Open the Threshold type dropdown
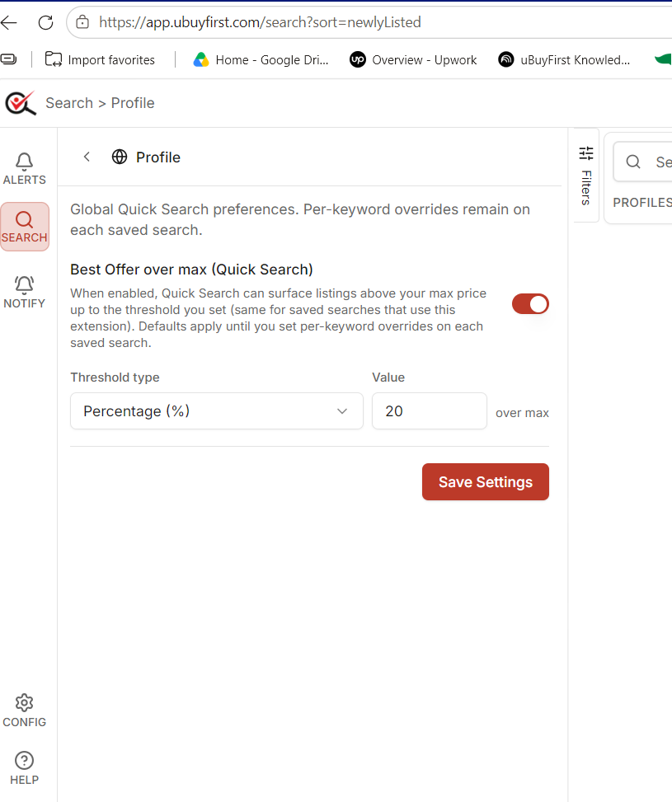The image size is (672, 802). pos(217,410)
